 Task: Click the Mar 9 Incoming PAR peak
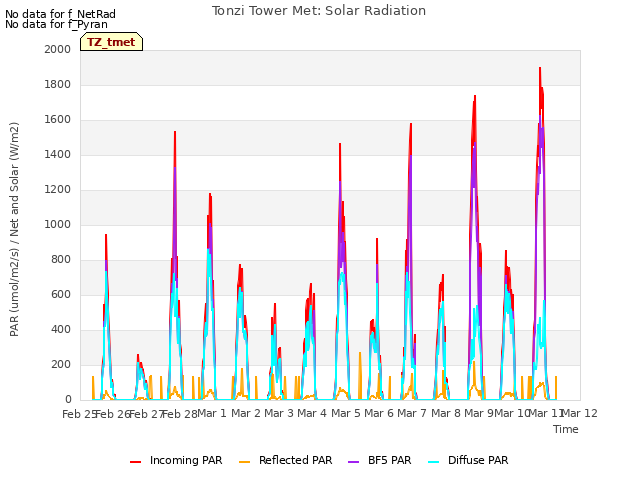pos(475,96)
